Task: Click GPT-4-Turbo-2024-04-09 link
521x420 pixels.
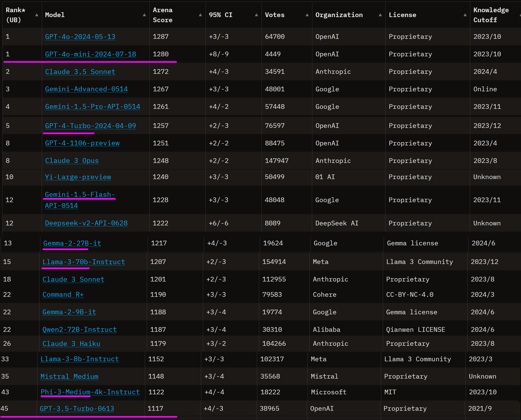Action: click(x=90, y=126)
